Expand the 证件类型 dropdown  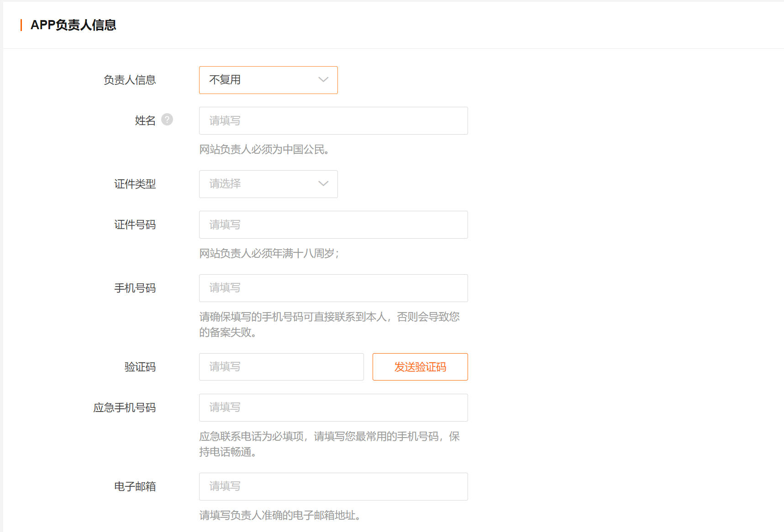(x=268, y=184)
